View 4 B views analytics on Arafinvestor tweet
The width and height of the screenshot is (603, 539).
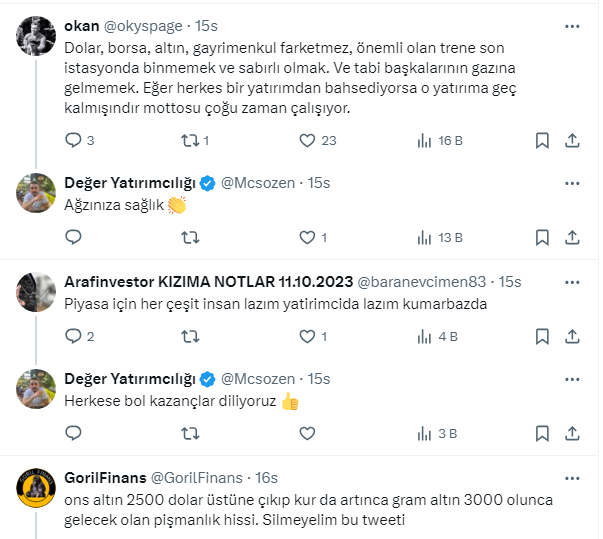(x=425, y=336)
